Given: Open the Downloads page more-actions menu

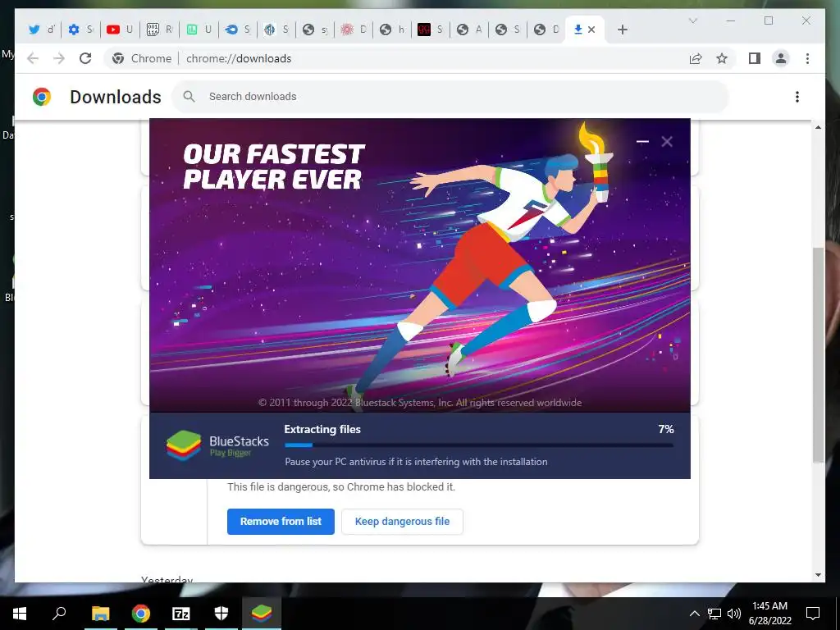Looking at the screenshot, I should [797, 97].
